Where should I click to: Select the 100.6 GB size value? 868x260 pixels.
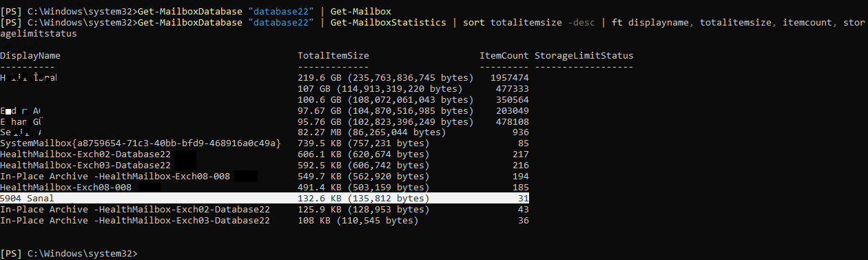(x=386, y=99)
